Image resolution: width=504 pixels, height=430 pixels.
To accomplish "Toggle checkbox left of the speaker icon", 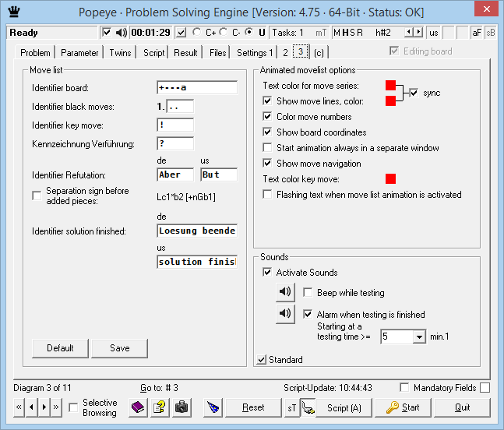I will pyautogui.click(x=107, y=33).
